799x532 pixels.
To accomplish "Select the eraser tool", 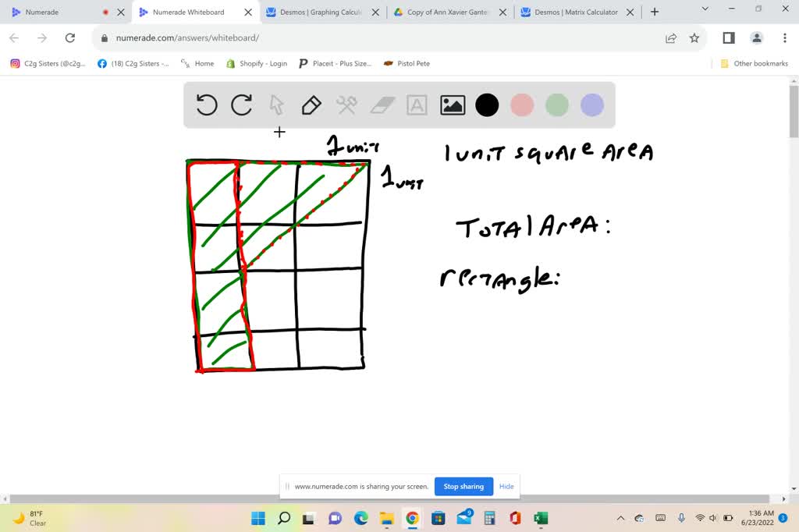I will click(x=382, y=105).
